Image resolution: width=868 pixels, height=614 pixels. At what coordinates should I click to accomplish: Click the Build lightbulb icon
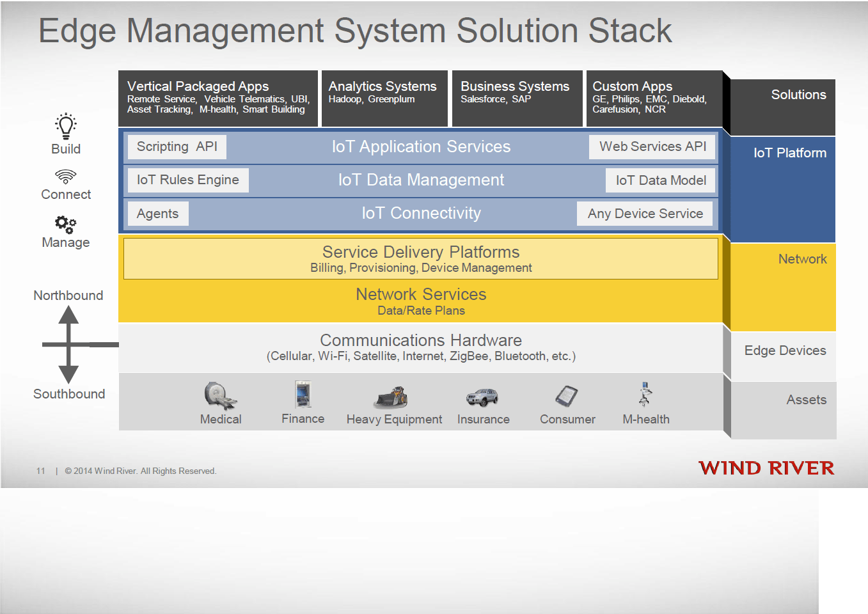point(66,126)
